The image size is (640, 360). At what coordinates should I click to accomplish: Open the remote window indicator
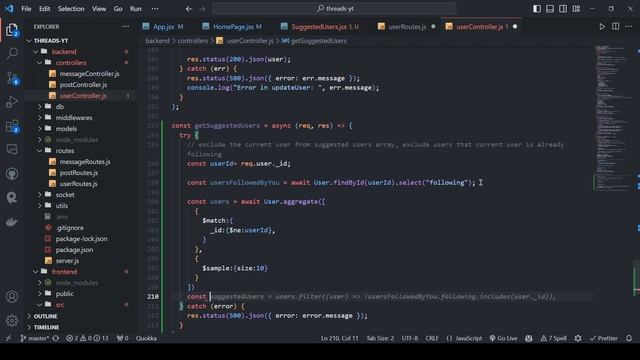click(8, 338)
